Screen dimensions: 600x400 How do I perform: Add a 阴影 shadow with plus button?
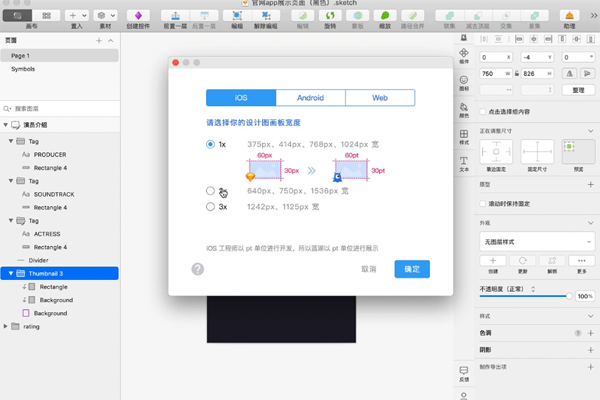(590, 350)
